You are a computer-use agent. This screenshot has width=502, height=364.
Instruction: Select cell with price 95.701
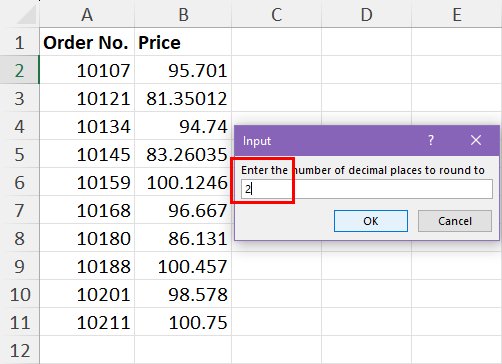point(183,70)
